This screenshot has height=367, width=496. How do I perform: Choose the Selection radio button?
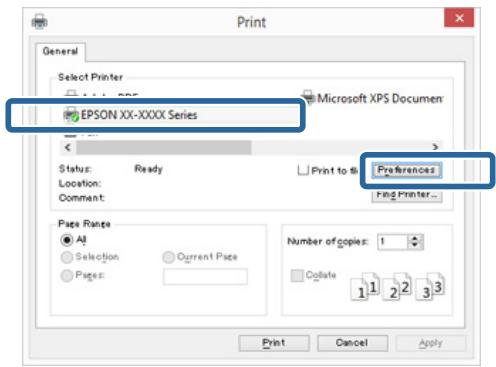coord(67,257)
